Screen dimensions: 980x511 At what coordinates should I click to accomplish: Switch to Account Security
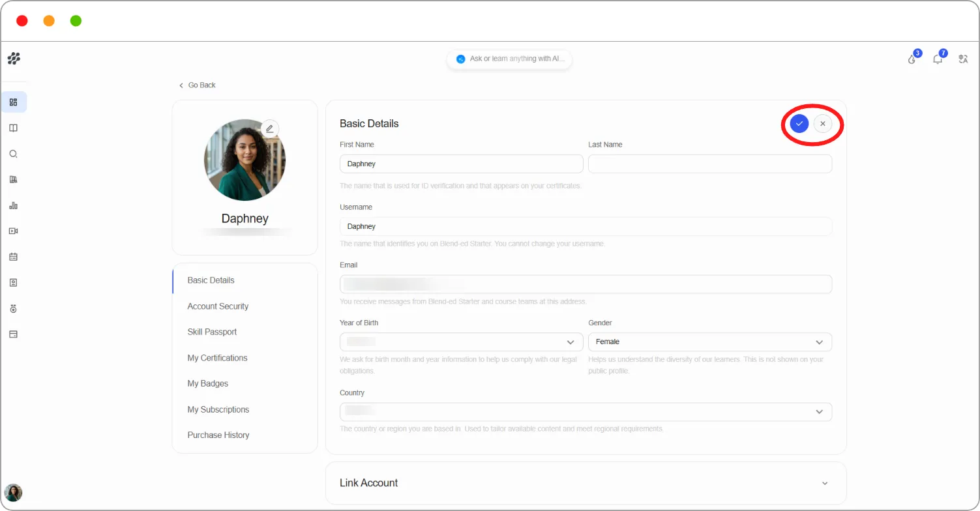(x=218, y=306)
